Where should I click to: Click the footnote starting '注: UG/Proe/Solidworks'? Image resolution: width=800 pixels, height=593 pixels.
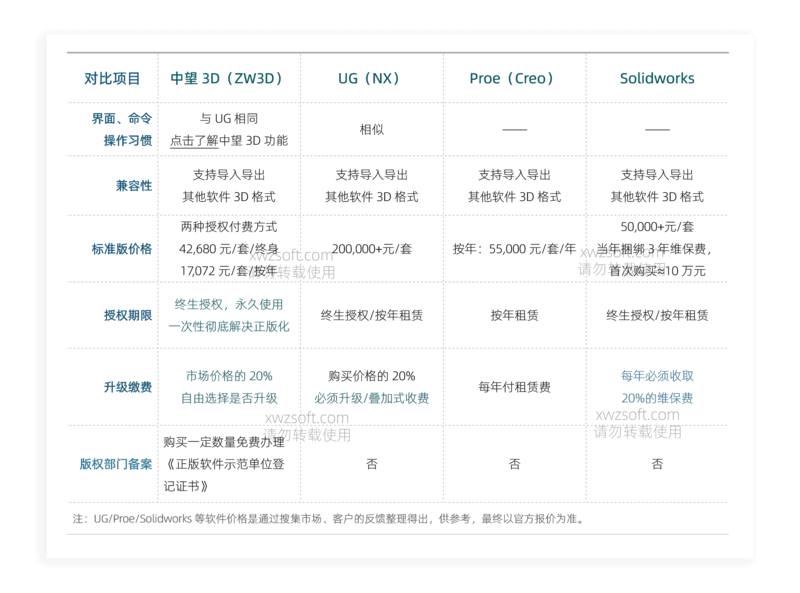[329, 519]
